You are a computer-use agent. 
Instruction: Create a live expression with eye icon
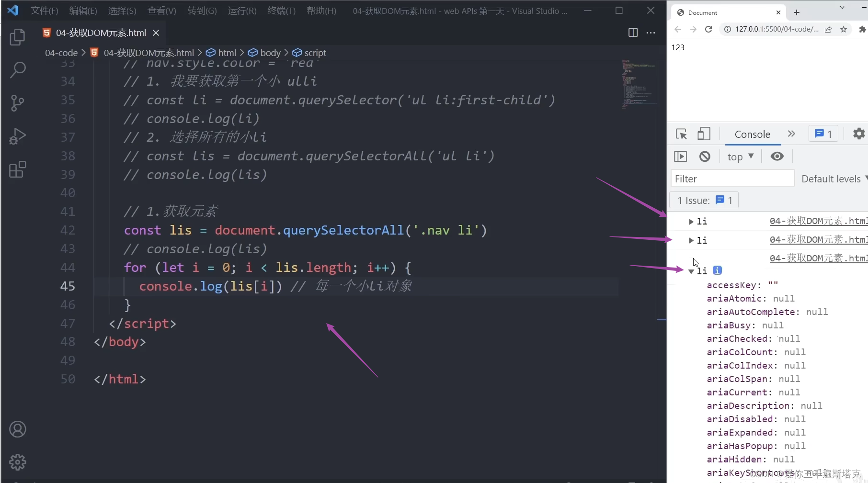pyautogui.click(x=777, y=156)
